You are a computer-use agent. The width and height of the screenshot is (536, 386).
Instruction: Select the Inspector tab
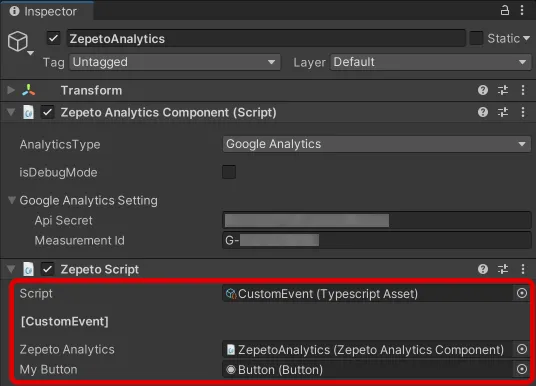coord(46,11)
